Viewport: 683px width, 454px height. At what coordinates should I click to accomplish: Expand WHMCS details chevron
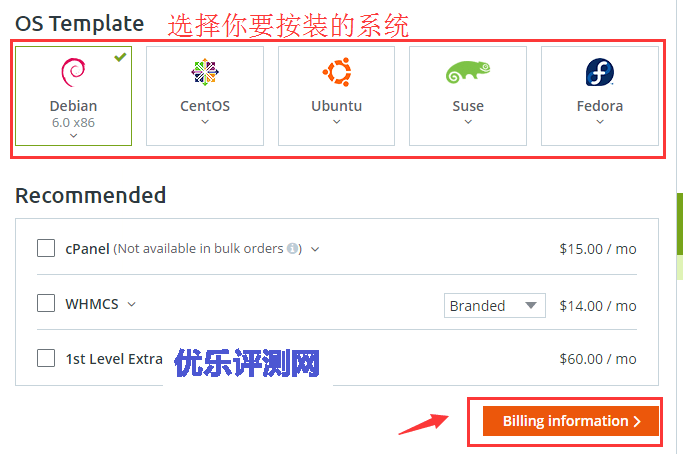click(x=132, y=304)
